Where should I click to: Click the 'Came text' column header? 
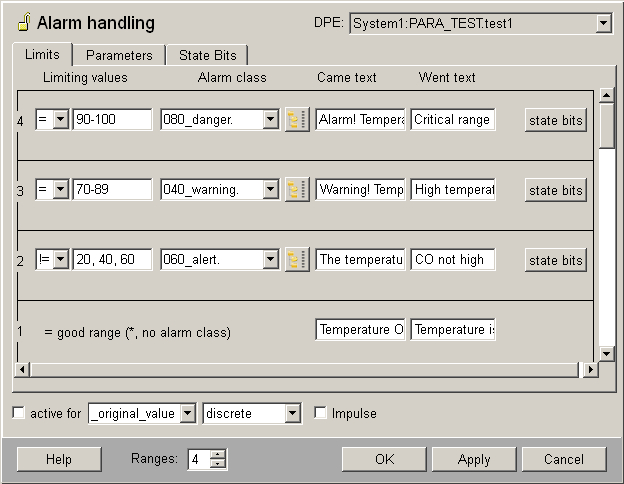tap(347, 77)
